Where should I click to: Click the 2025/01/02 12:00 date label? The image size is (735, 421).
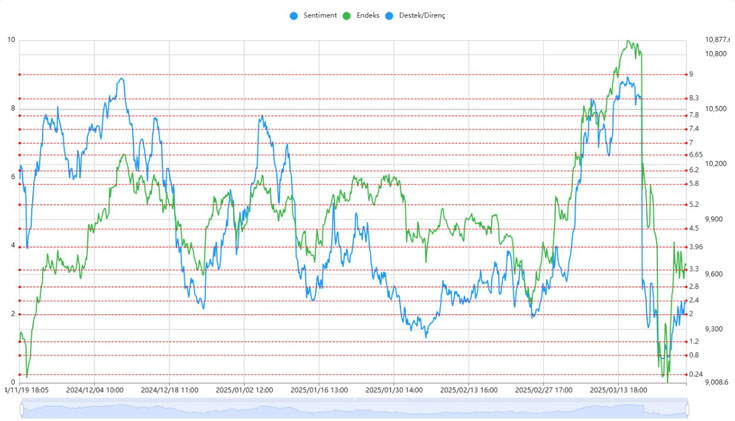(x=244, y=390)
